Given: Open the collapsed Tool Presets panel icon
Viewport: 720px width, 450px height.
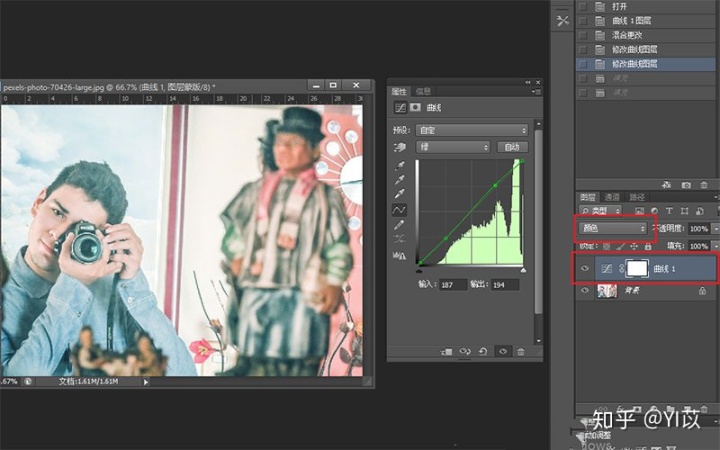Looking at the screenshot, I should point(562,21).
